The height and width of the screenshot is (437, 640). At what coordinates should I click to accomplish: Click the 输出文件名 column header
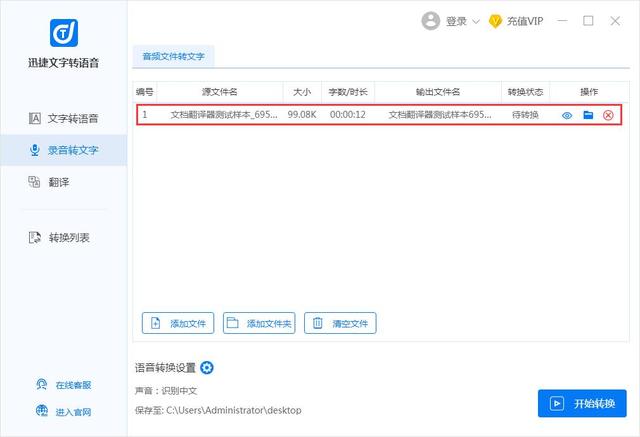(438, 92)
